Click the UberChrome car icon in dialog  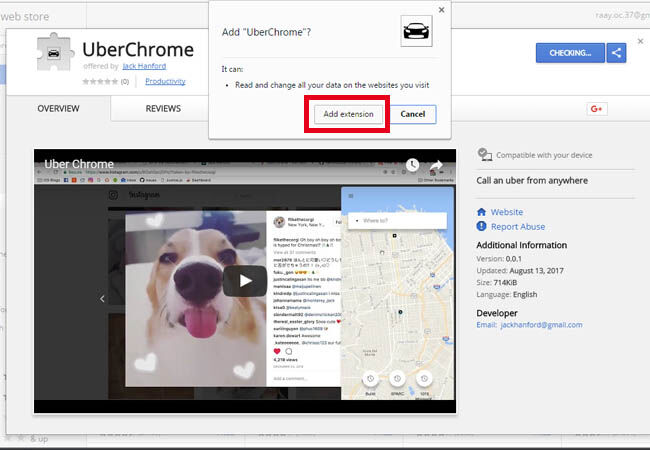coord(416,31)
